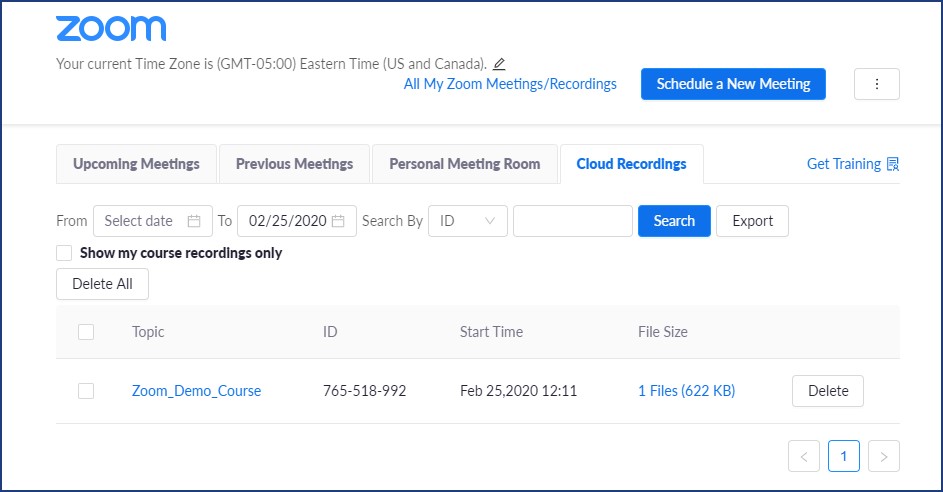Screen dimensions: 943x492
Task: Go to previous page arrow
Action: coord(804,457)
